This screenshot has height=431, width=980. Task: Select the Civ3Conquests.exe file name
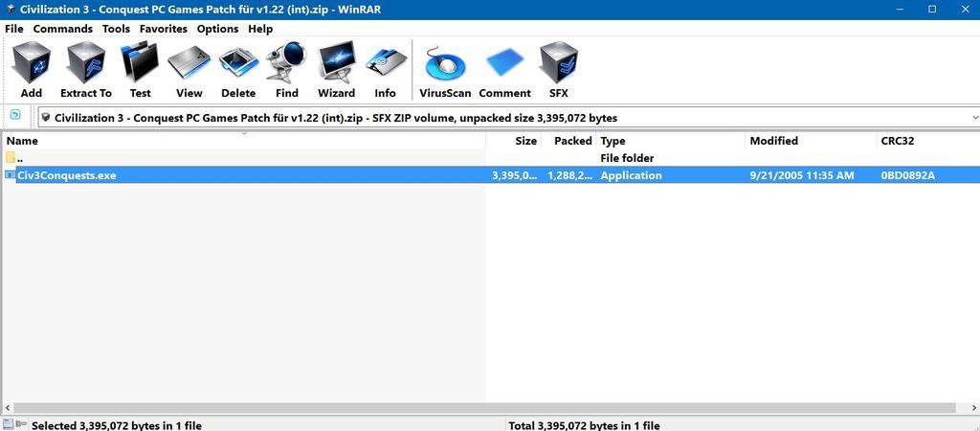66,175
